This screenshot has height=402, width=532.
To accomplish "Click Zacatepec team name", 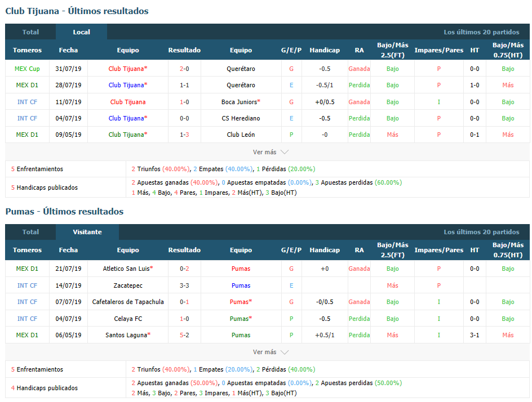I will [x=128, y=285].
